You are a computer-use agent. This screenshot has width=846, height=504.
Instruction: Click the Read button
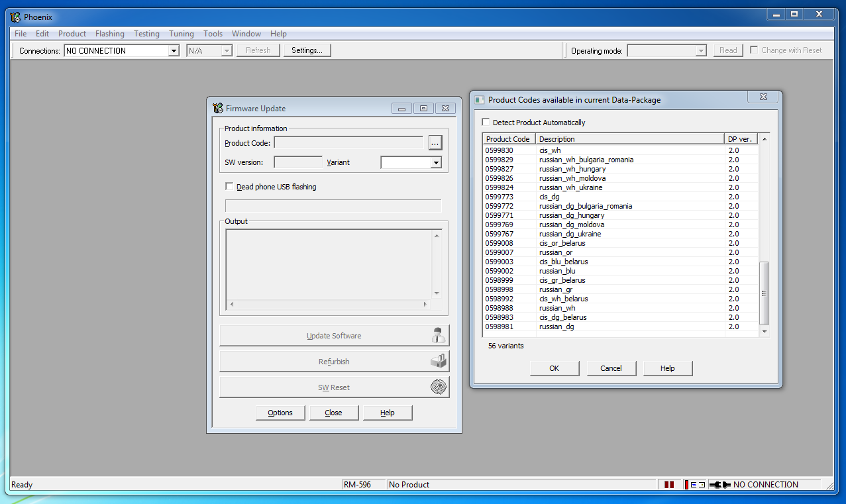(x=728, y=50)
